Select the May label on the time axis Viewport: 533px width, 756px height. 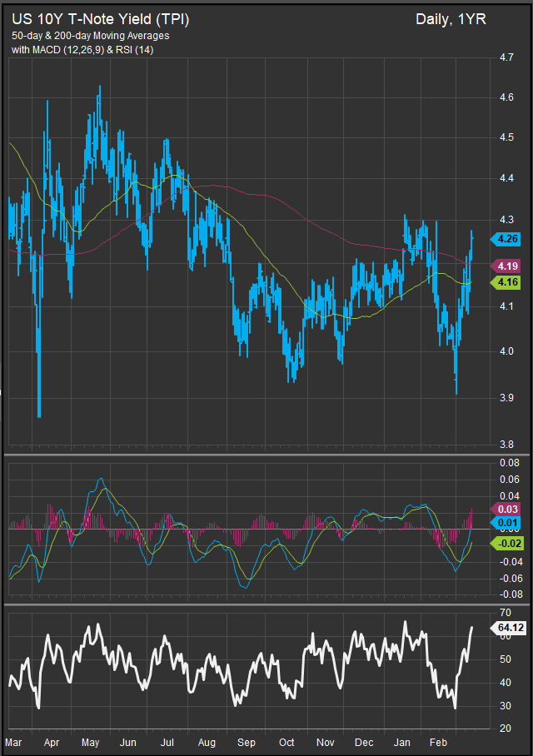point(90,741)
